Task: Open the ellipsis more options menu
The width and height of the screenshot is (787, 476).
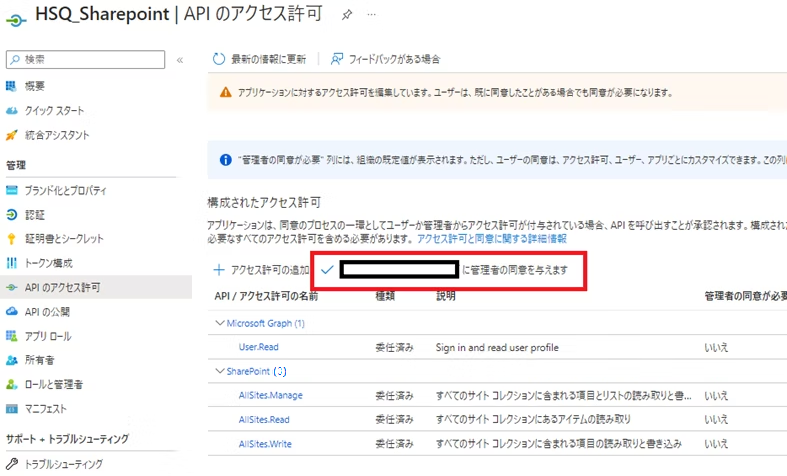Action: (371, 15)
